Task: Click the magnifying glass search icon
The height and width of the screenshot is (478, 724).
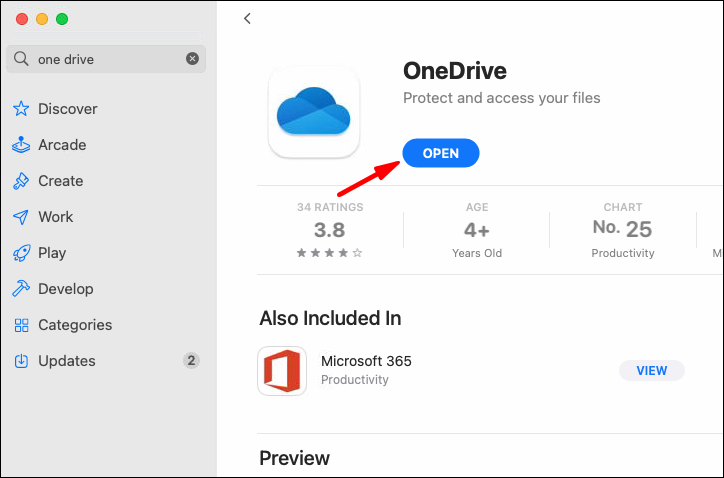Action: pyautogui.click(x=21, y=59)
